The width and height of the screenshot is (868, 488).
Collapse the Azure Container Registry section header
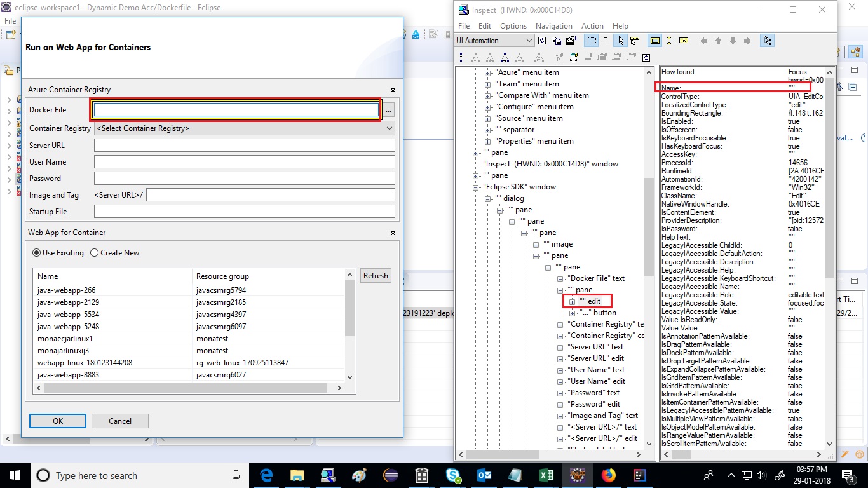393,90
